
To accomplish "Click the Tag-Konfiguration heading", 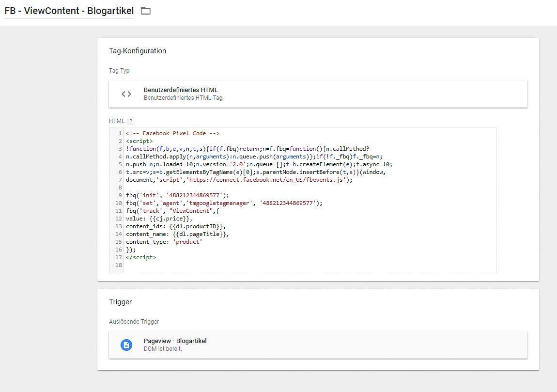I will coord(138,51).
